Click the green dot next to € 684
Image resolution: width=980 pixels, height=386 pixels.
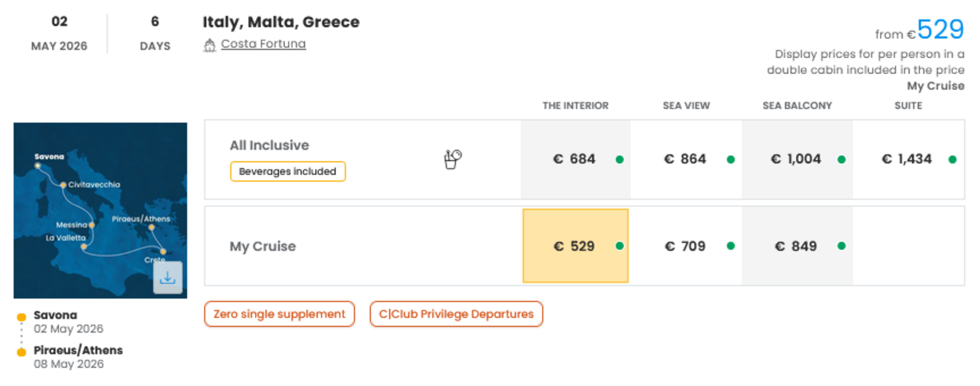pyautogui.click(x=619, y=160)
